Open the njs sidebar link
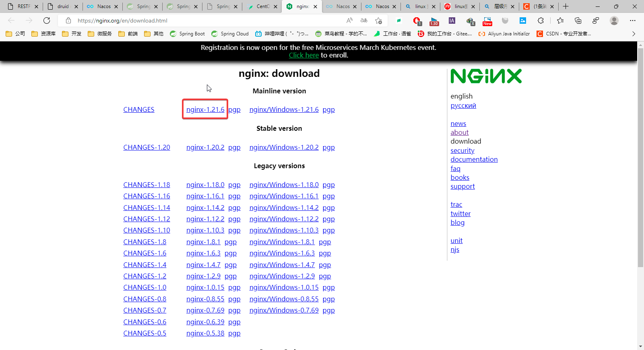The image size is (644, 350). 455,249
